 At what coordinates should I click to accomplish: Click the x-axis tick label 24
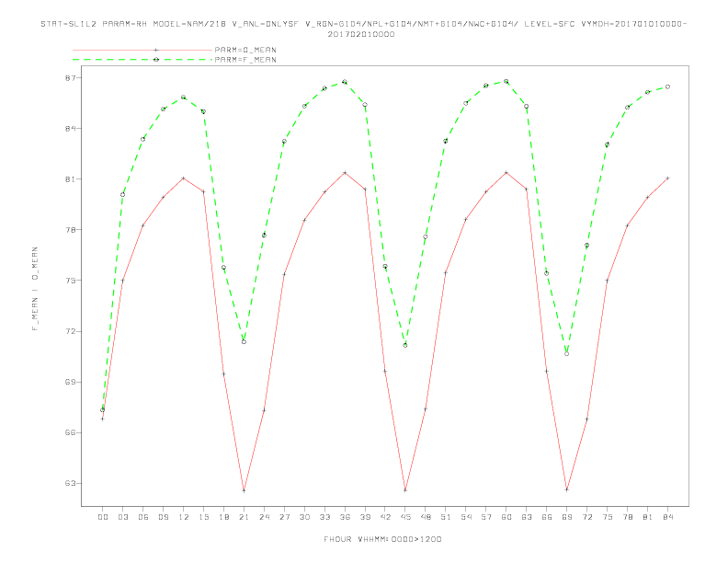264,517
